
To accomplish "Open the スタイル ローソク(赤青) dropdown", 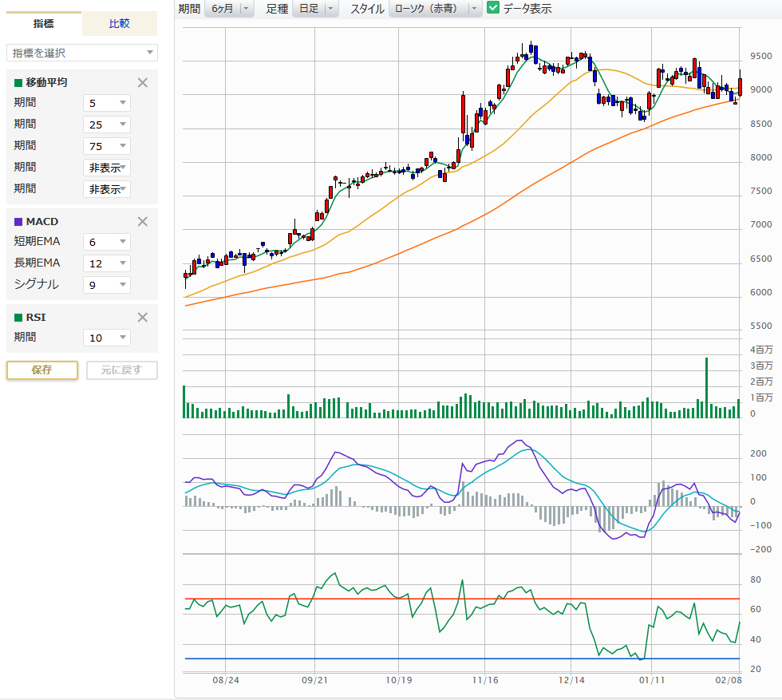I will point(436,9).
